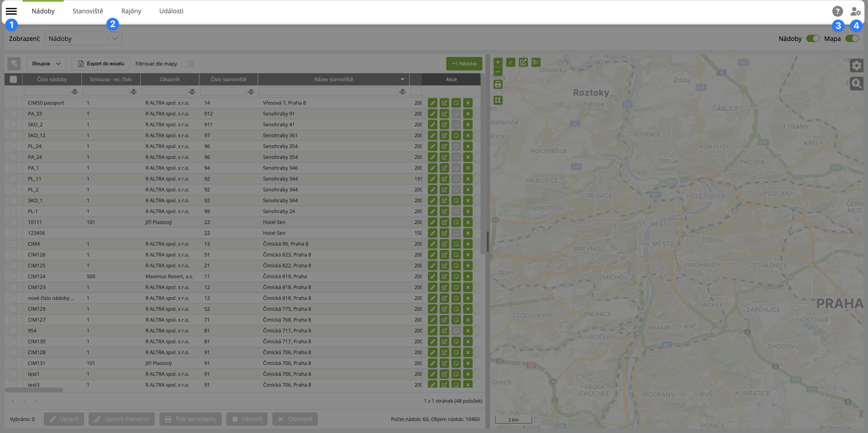Click Název stanoviště column sort arrow
This screenshot has height=433, width=868.
(402, 80)
